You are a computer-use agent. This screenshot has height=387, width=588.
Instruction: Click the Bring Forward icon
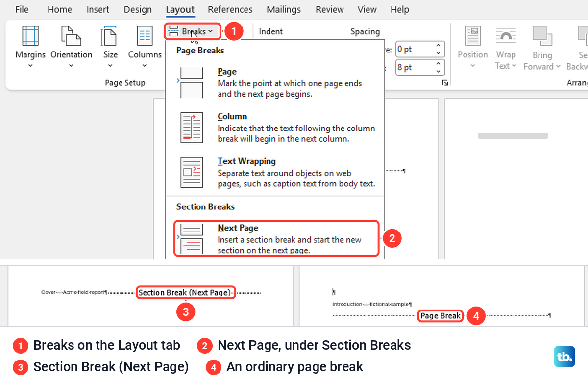click(542, 36)
